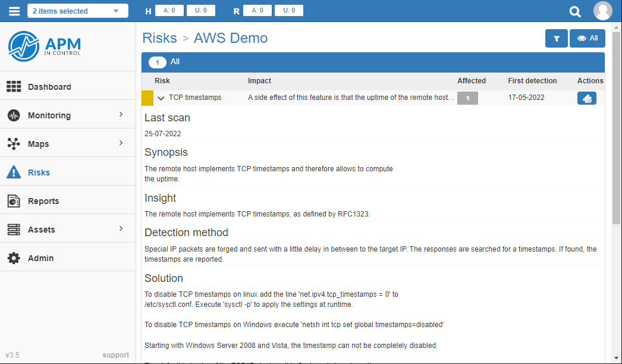The height and width of the screenshot is (364, 622).
Task: Click the R 'U: 0' status toggle
Action: (x=289, y=10)
